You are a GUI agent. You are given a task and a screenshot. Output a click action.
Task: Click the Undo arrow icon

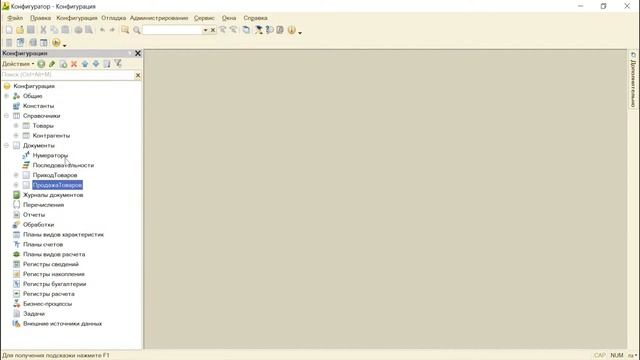click(102, 30)
